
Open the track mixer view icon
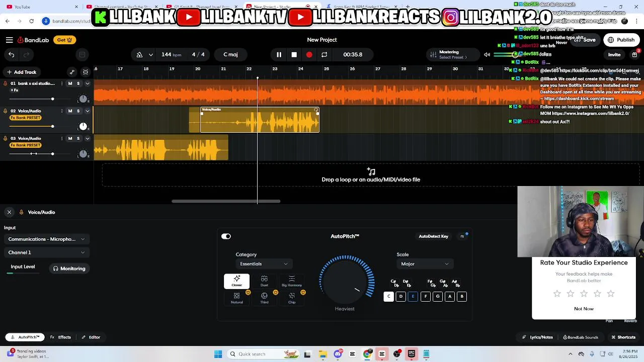[86, 72]
